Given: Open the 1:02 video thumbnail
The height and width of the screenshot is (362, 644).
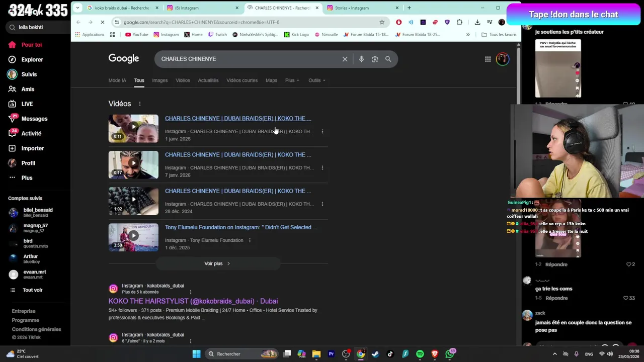Looking at the screenshot, I should click(x=133, y=201).
